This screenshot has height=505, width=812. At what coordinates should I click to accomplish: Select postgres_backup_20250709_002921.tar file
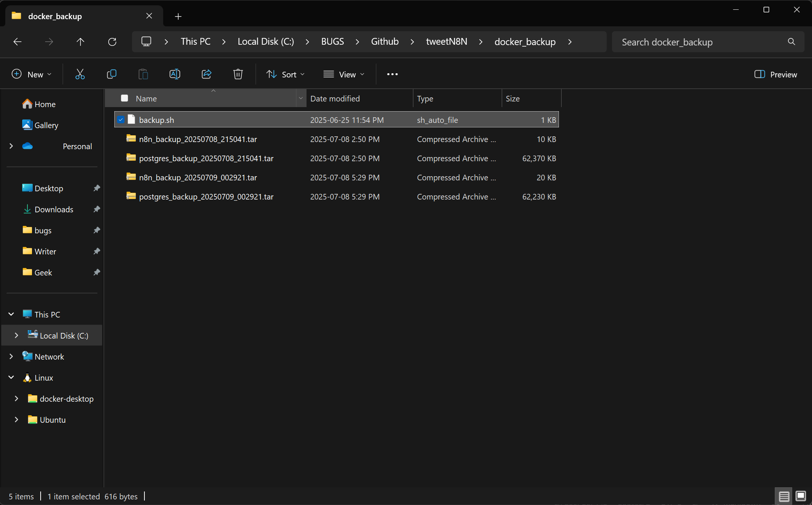(x=337, y=197)
